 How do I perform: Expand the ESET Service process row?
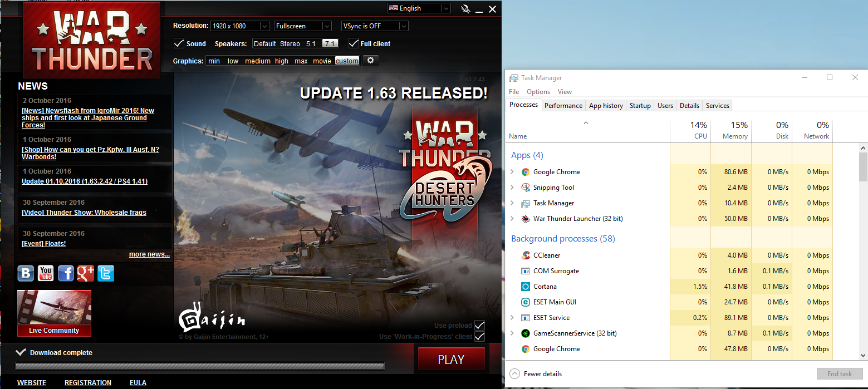point(512,318)
